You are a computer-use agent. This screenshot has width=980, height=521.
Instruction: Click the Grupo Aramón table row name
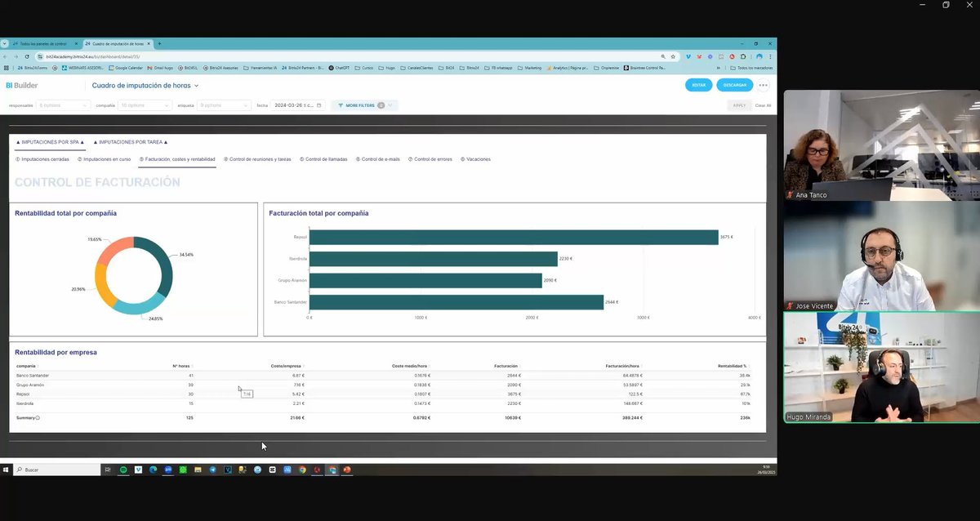point(31,385)
